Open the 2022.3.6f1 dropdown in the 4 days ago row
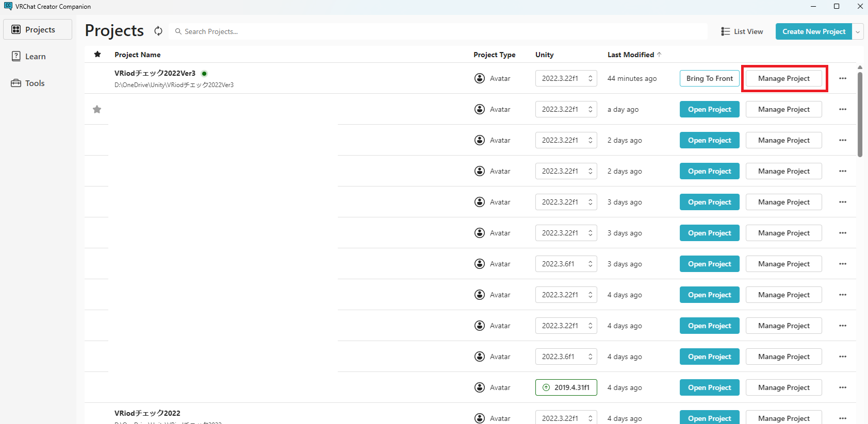Screen dimensions: 868x424 tap(566, 357)
